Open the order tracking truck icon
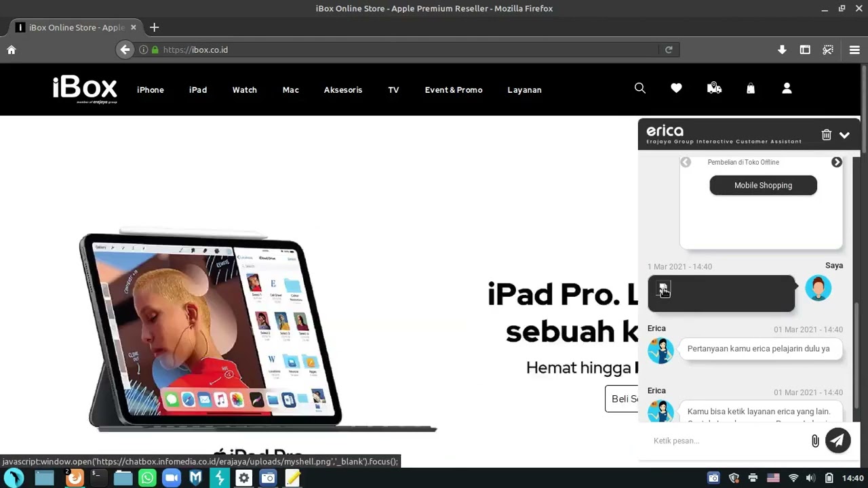 (x=714, y=88)
